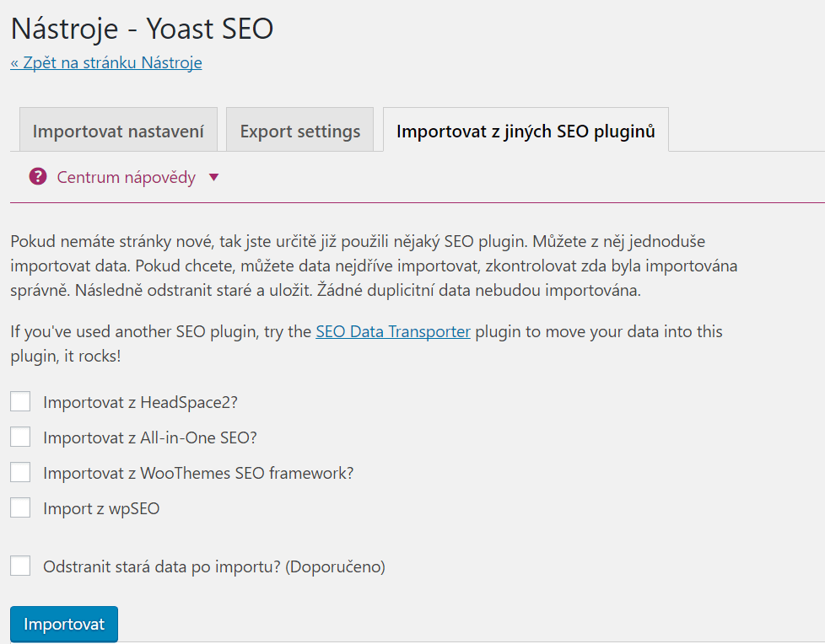This screenshot has width=825, height=644.
Task: Open the Export settings tab
Action: point(300,130)
